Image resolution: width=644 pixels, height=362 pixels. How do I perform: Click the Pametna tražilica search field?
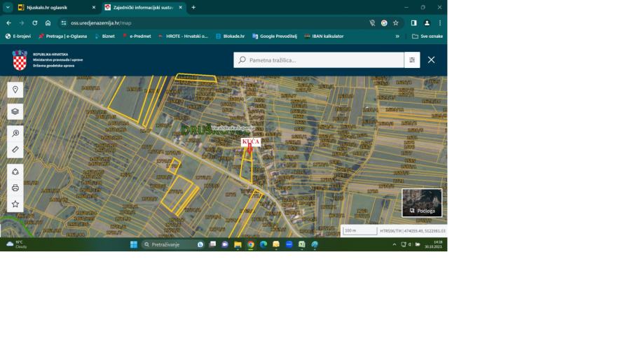(x=319, y=60)
